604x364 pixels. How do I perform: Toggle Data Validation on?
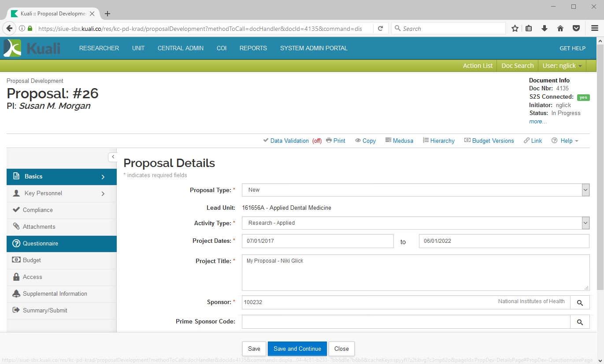289,141
